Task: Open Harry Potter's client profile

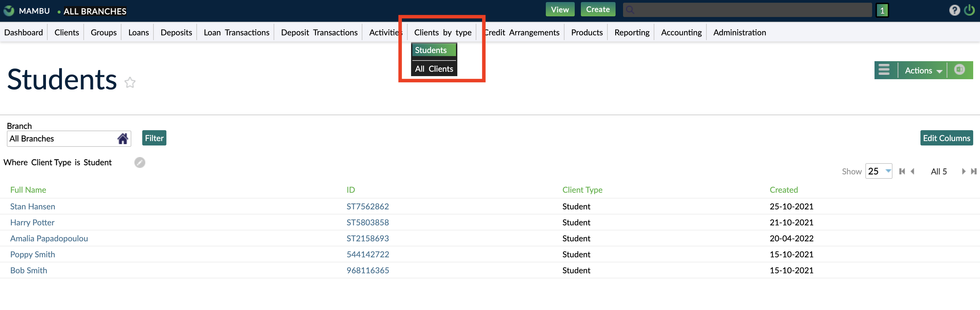Action: pos(32,222)
